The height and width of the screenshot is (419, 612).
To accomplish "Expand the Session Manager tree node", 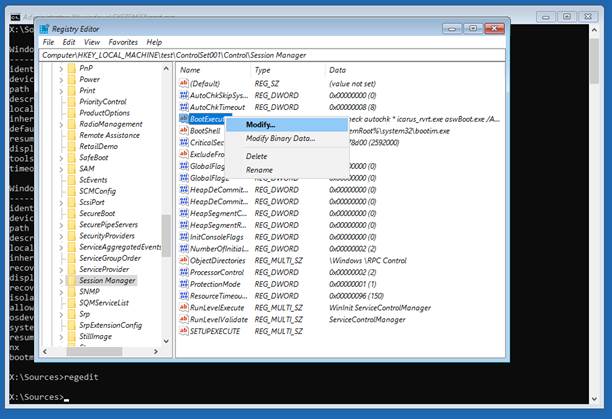I will pos(61,281).
